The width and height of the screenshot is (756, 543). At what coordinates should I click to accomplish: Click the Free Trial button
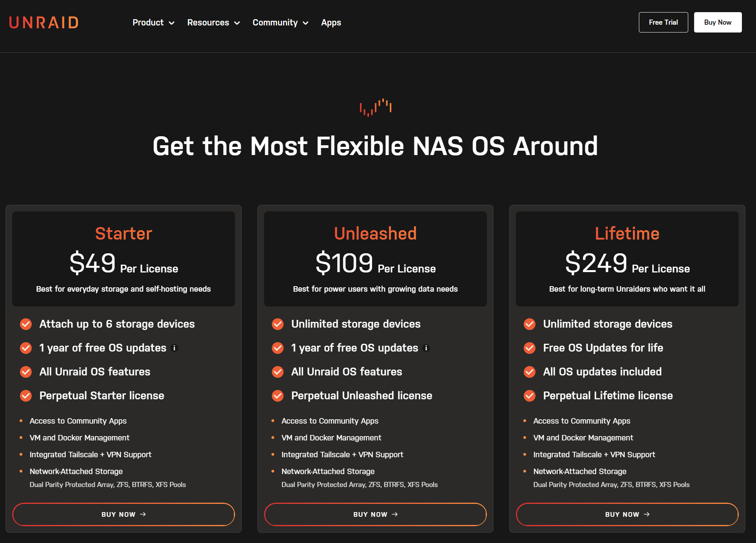[663, 22]
